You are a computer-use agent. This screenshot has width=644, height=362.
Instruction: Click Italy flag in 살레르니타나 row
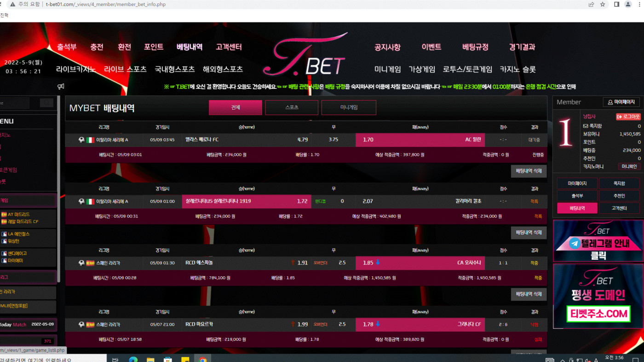90,201
